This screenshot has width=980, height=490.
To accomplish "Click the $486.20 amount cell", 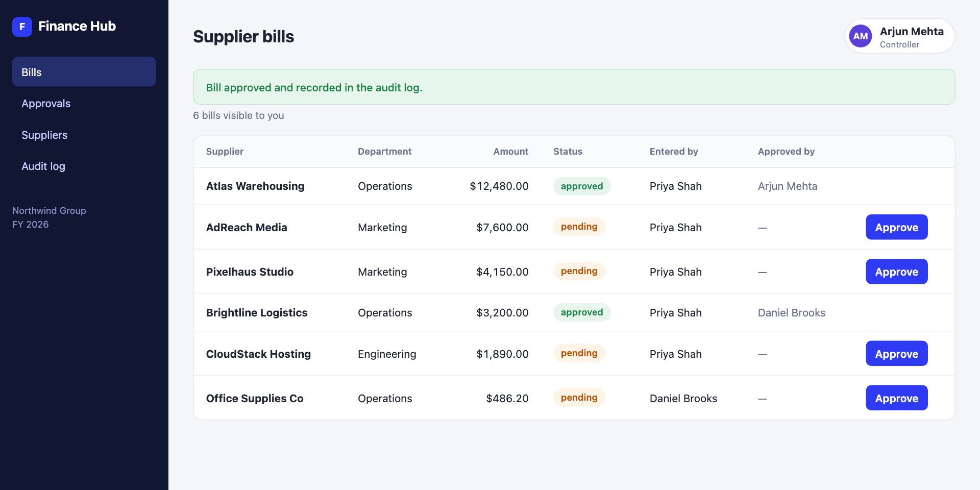I will (507, 399).
